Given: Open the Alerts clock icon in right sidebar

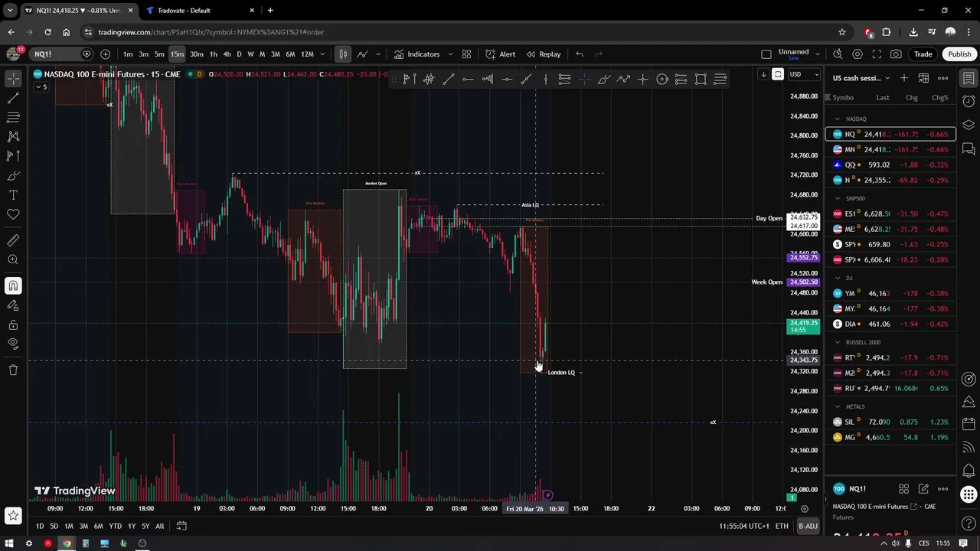Looking at the screenshot, I should coord(969,102).
